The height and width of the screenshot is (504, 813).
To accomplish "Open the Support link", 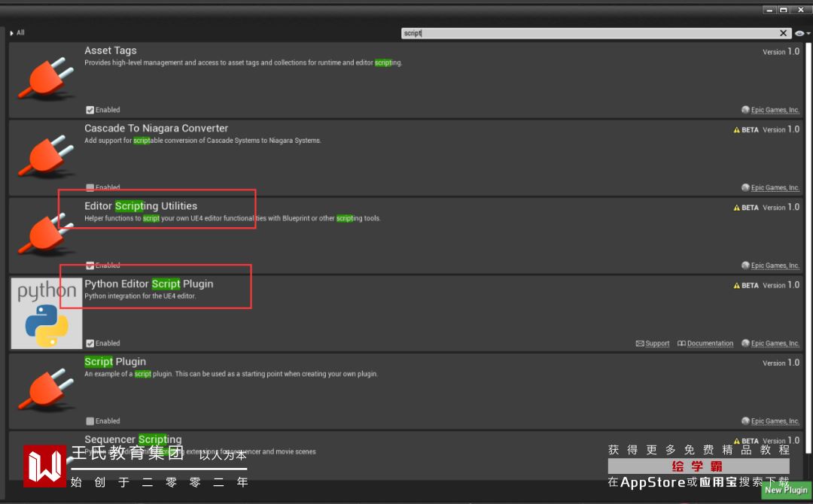I will point(657,344).
